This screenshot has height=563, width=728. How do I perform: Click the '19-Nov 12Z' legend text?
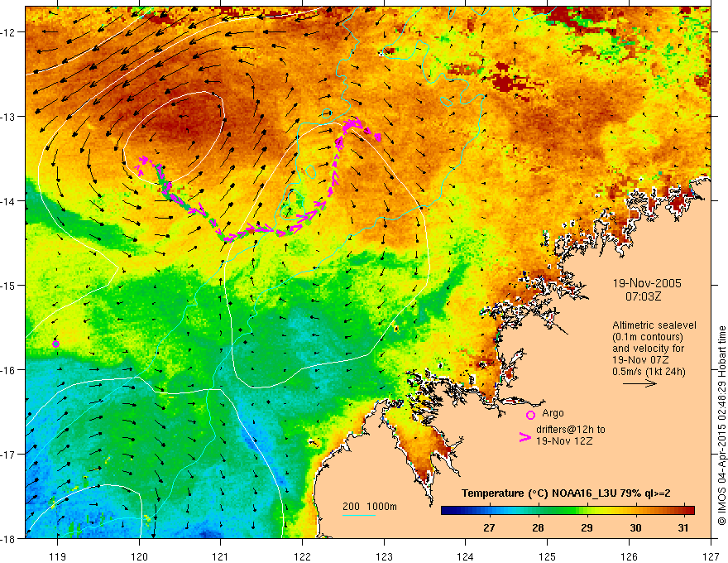click(x=564, y=441)
